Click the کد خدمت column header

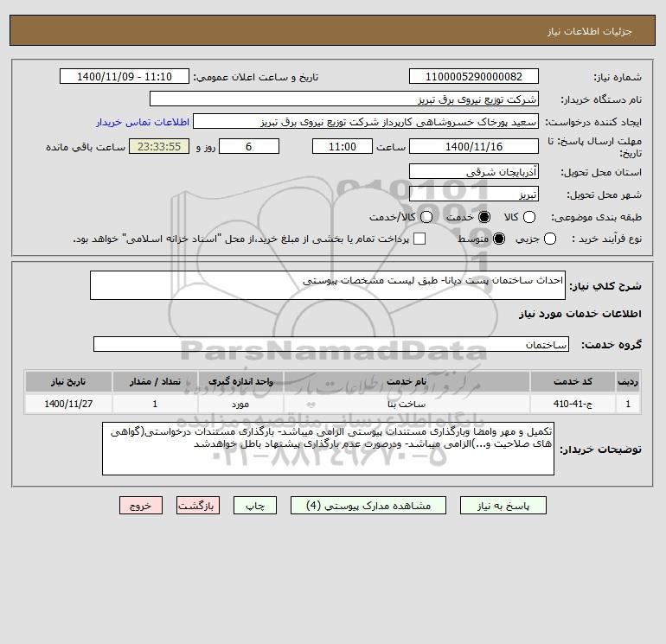573,381
